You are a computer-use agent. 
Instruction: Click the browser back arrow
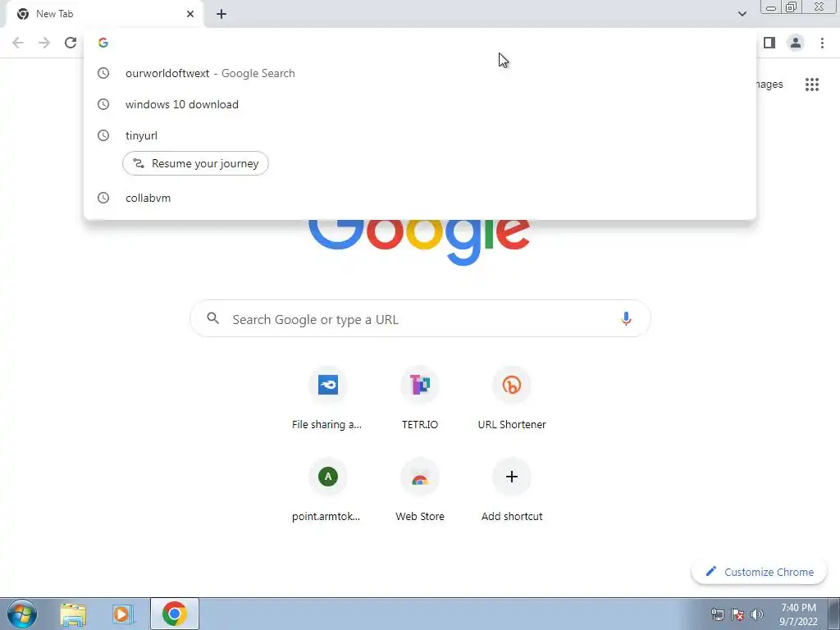pyautogui.click(x=18, y=43)
